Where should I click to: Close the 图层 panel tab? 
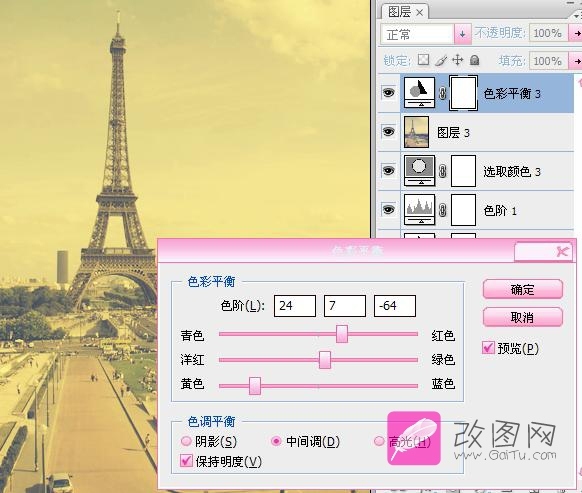(419, 13)
